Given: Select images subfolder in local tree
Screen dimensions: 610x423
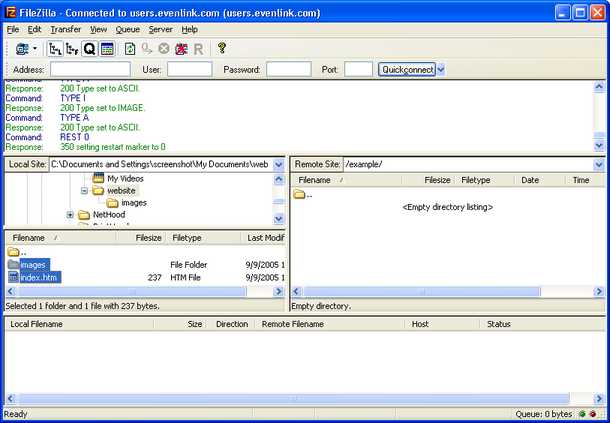Looking at the screenshot, I should coord(134,203).
